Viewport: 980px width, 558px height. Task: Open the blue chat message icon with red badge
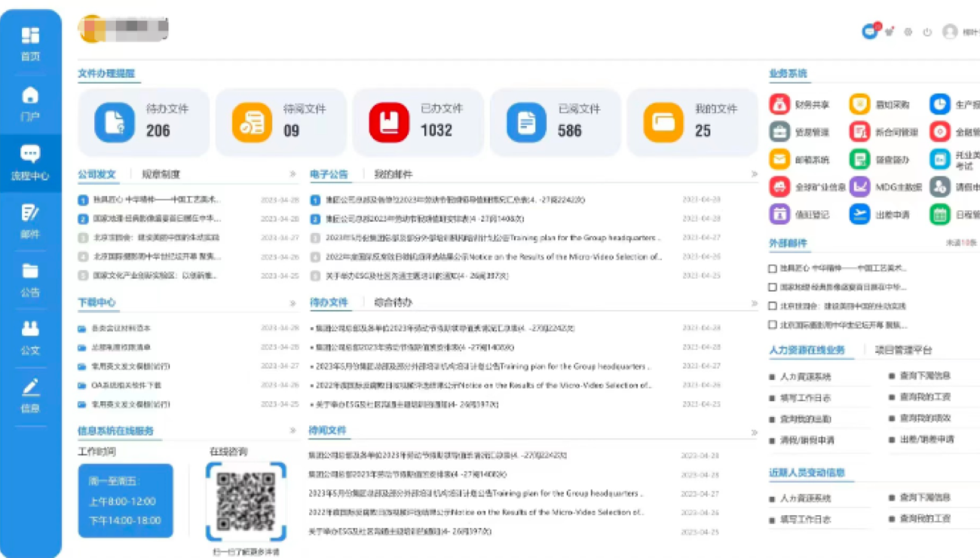click(870, 32)
